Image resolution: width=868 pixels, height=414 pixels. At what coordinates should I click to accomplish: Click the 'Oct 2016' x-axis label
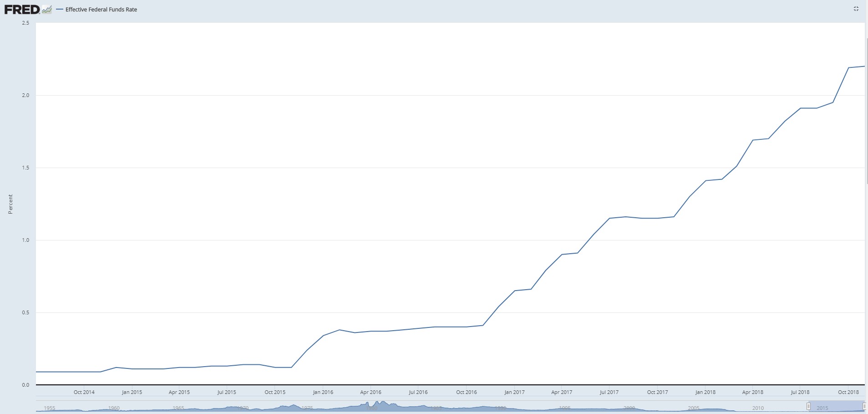(x=467, y=392)
